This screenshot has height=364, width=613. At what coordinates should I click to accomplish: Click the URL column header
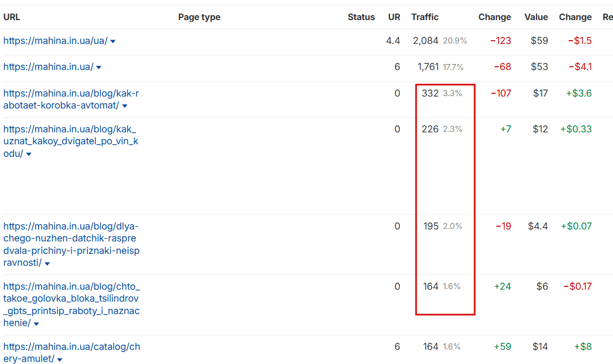point(12,17)
